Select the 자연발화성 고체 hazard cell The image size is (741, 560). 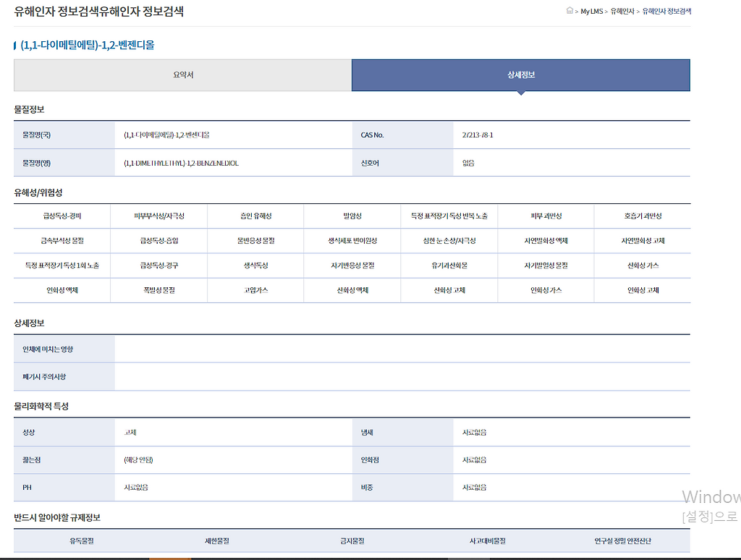643,240
